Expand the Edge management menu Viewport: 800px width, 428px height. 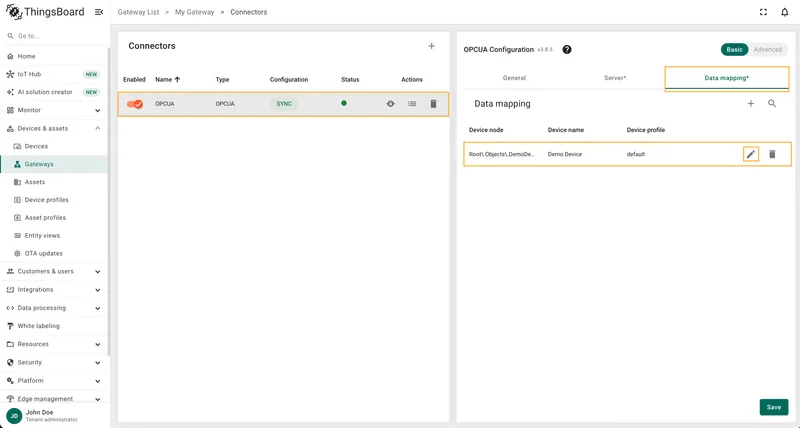(x=97, y=399)
